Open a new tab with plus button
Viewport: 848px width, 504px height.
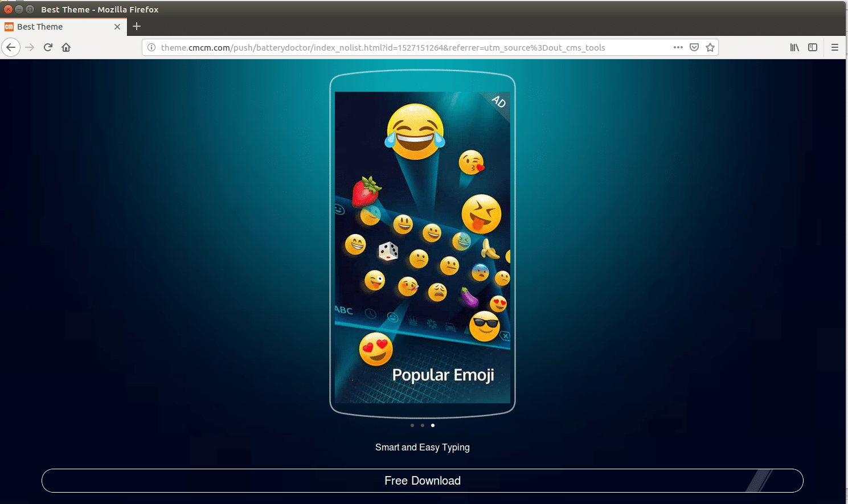[x=137, y=26]
